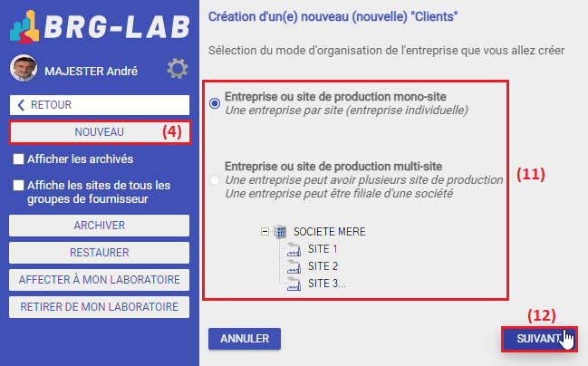Click the back chevron in RETOUR
This screenshot has width=588, height=366.
21,105
